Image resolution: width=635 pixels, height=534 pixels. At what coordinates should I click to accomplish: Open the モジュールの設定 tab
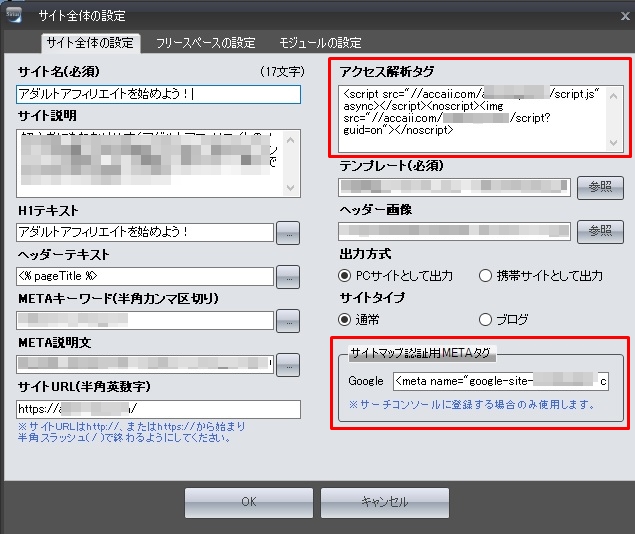click(x=320, y=43)
